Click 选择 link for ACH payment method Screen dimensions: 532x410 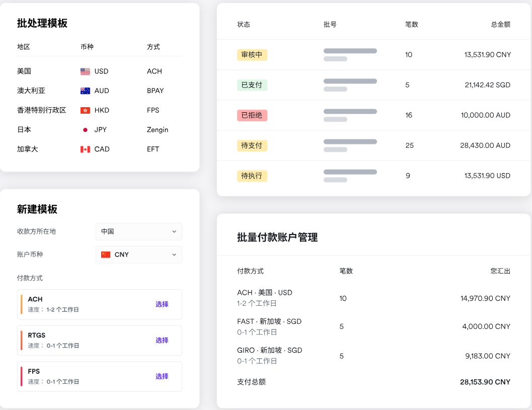point(162,304)
